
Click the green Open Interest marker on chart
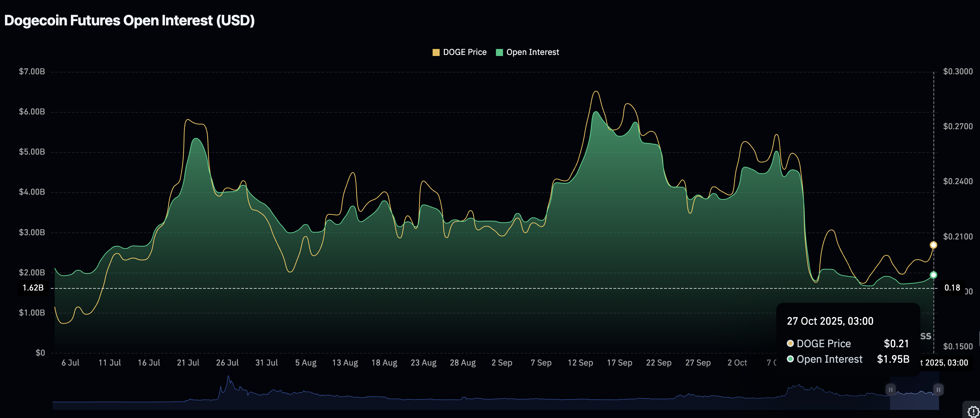tap(933, 275)
